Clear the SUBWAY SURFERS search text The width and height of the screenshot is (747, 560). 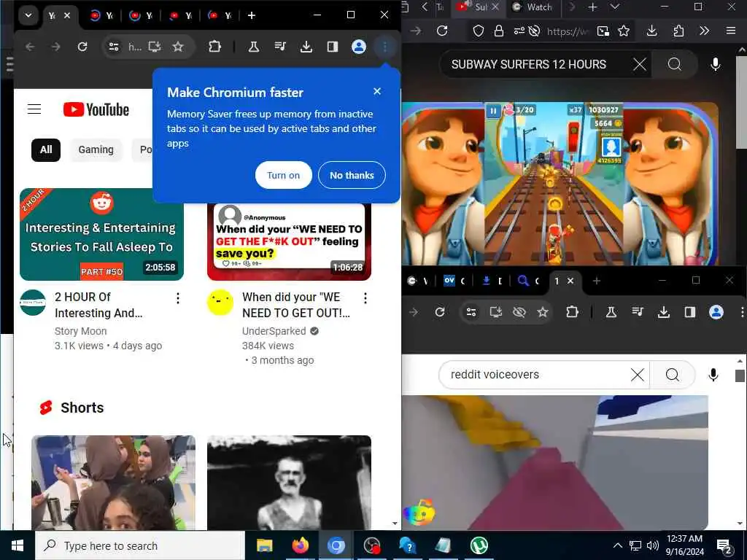pyautogui.click(x=639, y=64)
